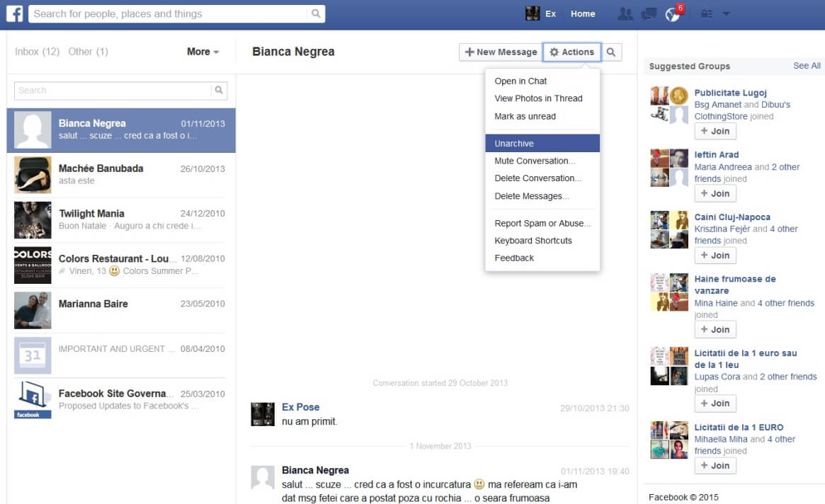Click the top search bar magnifier icon
The width and height of the screenshot is (825, 504).
pyautogui.click(x=316, y=13)
